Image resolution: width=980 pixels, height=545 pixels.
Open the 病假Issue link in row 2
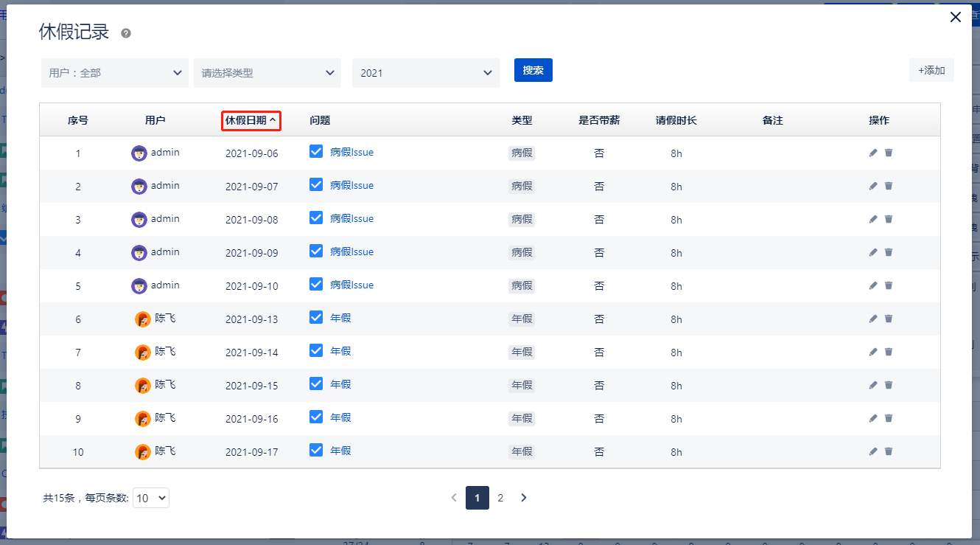click(351, 186)
